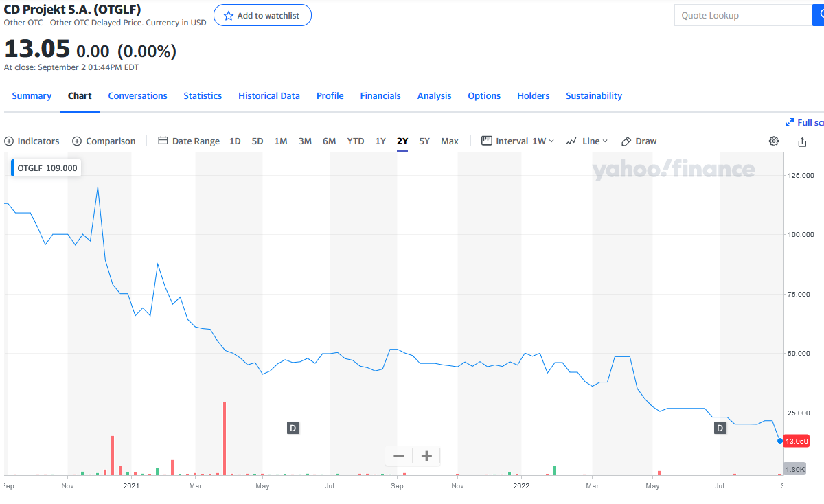Click Add to watchlist button
The height and width of the screenshot is (504, 824).
pos(262,15)
